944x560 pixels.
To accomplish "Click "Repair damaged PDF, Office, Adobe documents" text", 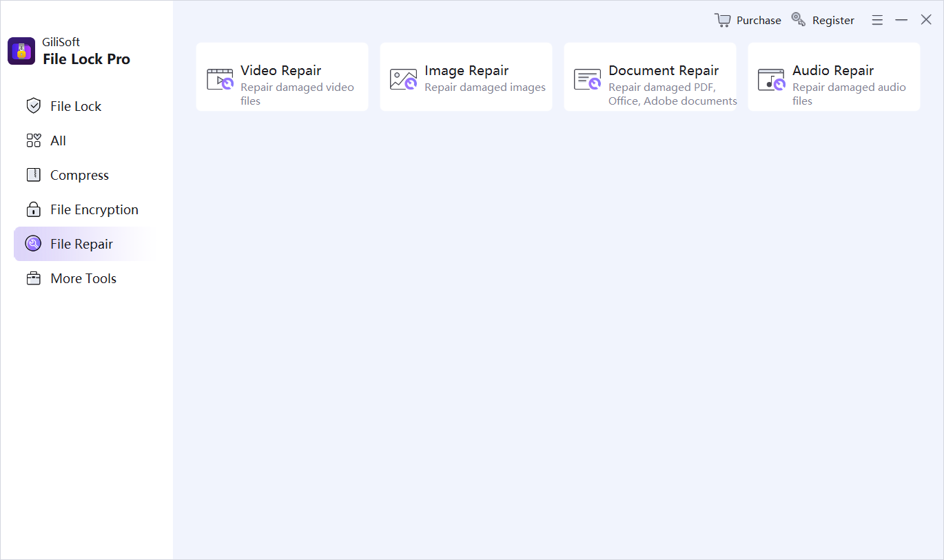I will (673, 94).
